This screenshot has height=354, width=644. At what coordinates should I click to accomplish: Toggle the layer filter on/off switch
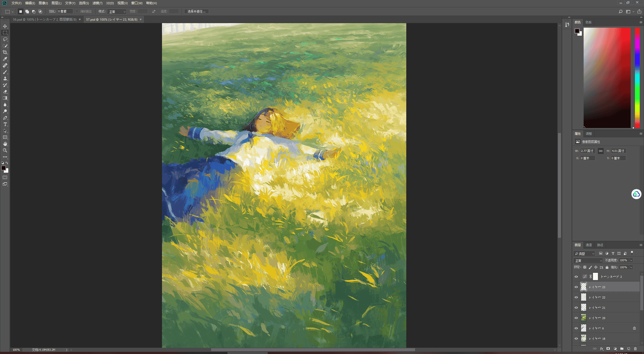632,253
